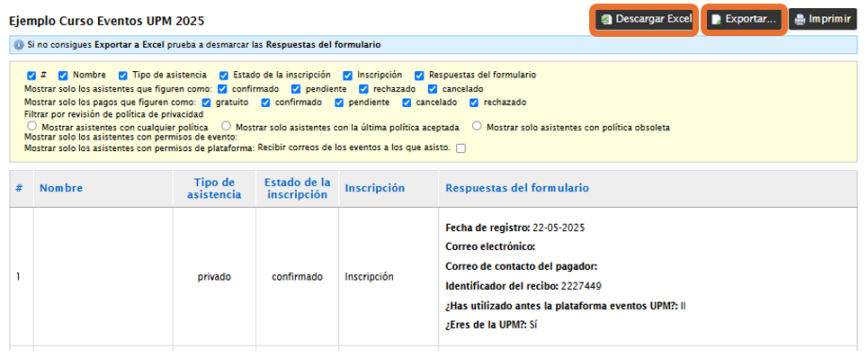Click the Imprimir print button
The height and width of the screenshot is (358, 868).
(822, 20)
